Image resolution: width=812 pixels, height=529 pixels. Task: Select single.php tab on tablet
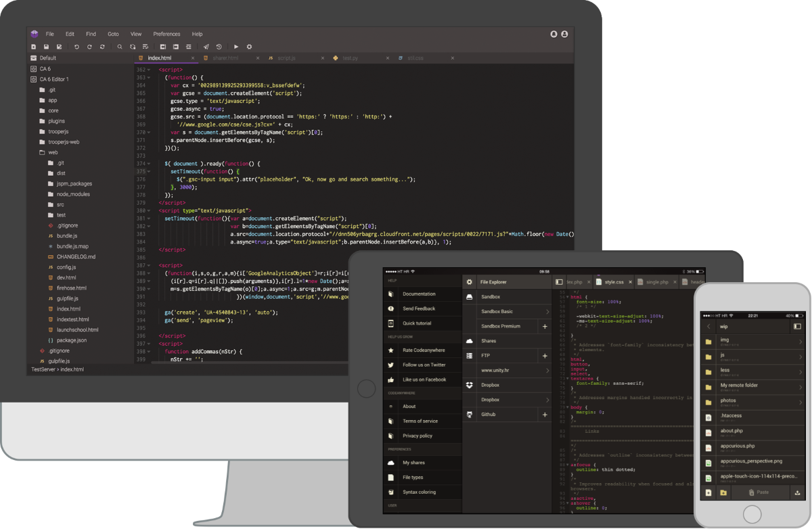pyautogui.click(x=656, y=281)
